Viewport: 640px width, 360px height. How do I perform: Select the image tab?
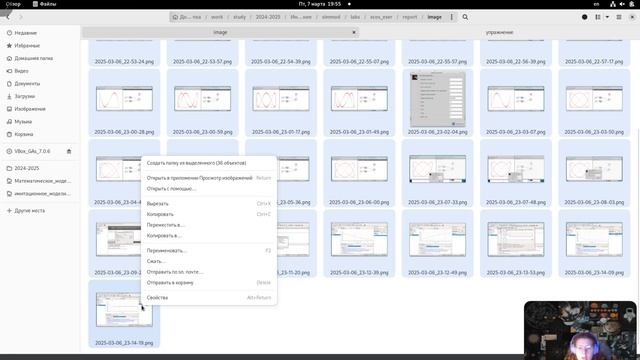pyautogui.click(x=220, y=32)
